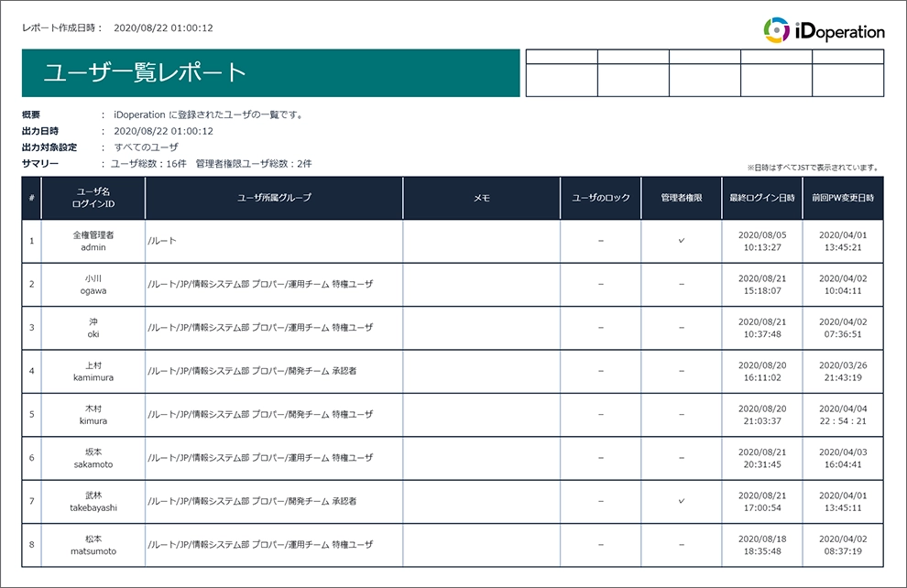The image size is (907, 588).
Task: Click the 最終ログイン日時 column header
Action: [x=760, y=197]
